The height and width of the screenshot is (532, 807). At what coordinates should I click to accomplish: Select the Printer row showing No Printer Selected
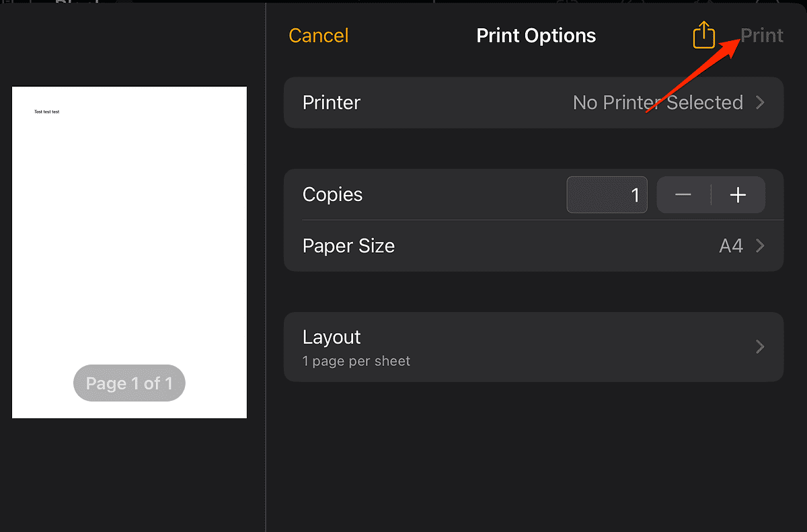pyautogui.click(x=533, y=102)
